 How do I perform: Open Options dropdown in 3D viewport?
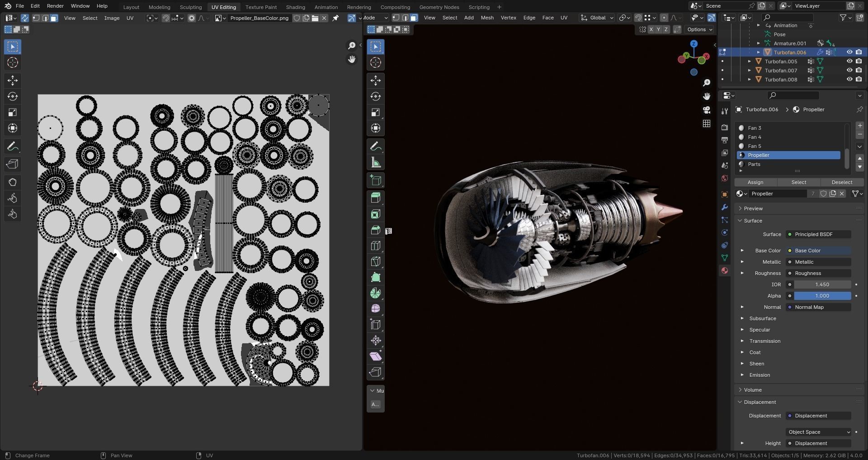699,29
